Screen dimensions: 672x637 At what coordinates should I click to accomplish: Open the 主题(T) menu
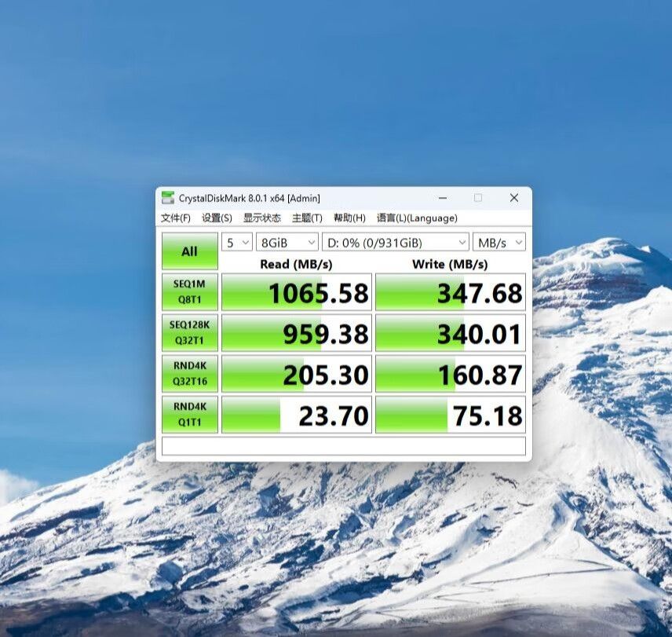pyautogui.click(x=307, y=218)
